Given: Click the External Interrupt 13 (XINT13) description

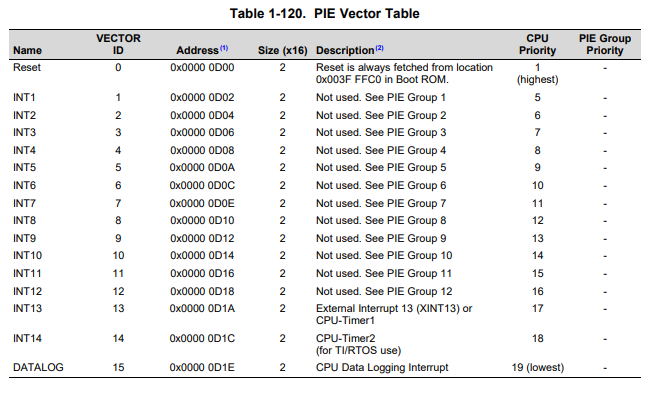Looking at the screenshot, I should tap(394, 314).
